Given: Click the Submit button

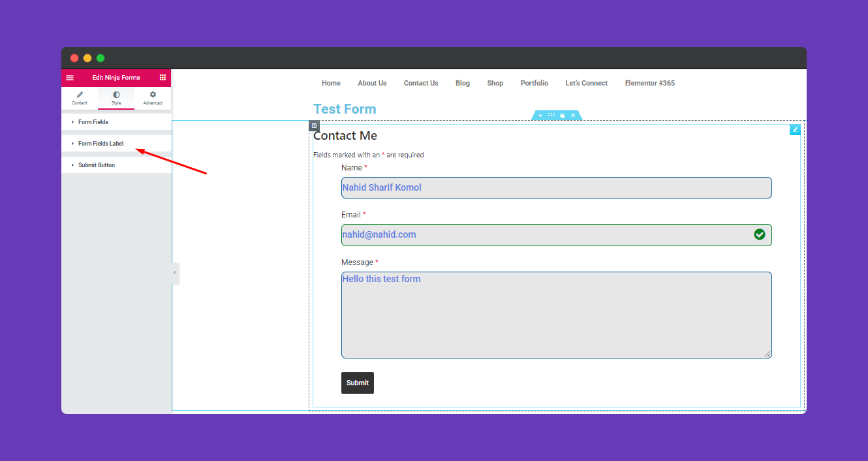Looking at the screenshot, I should point(358,383).
